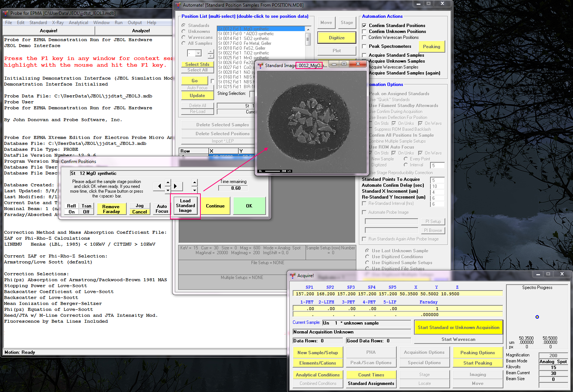This screenshot has width=573, height=392.
Task: Click the down arrow of the rightmost stepper in Confirm Positions
Action: (x=194, y=190)
